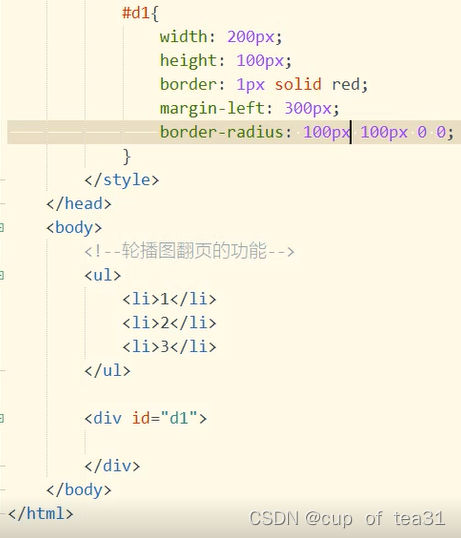Click the solid keyword

(298, 84)
